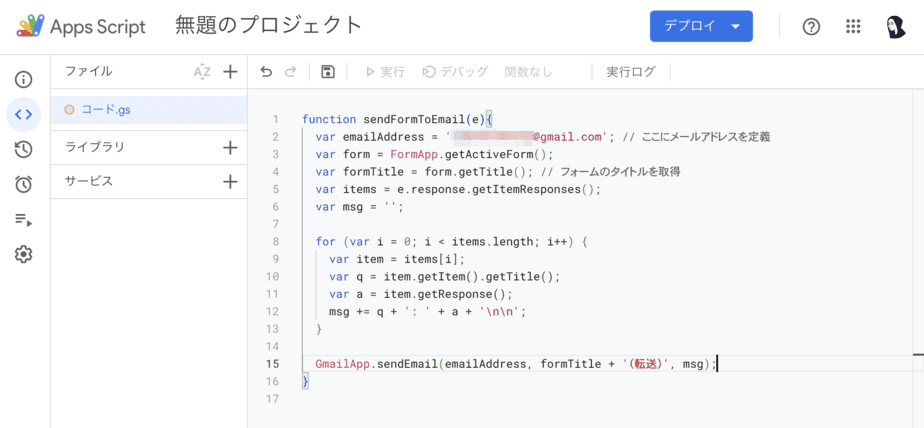Click the form.getTitle() line
Image resolution: width=924 pixels, height=428 pixels.
(x=499, y=172)
